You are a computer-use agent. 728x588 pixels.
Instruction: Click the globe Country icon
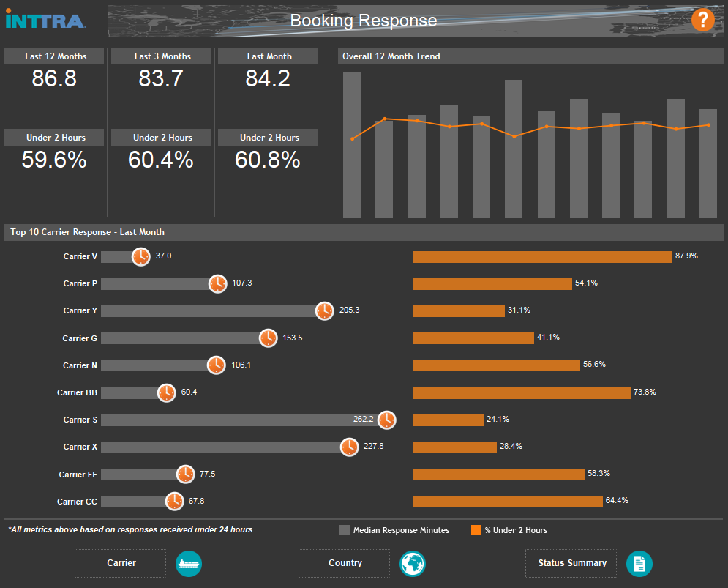(x=412, y=563)
